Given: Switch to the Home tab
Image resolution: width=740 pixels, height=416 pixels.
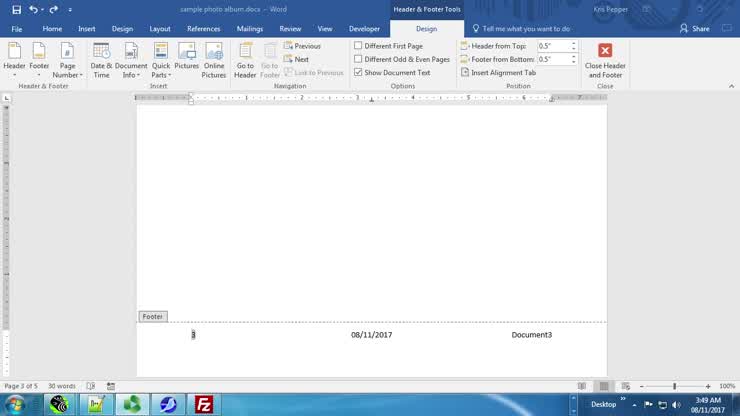Looking at the screenshot, I should (x=52, y=29).
